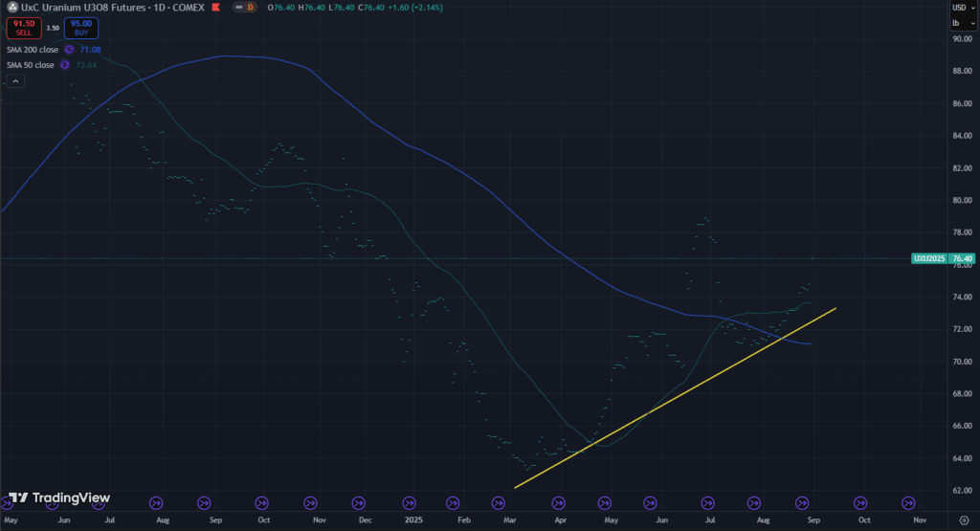Open time axis settings gear icon
This screenshot has width=980, height=531.
(963, 520)
